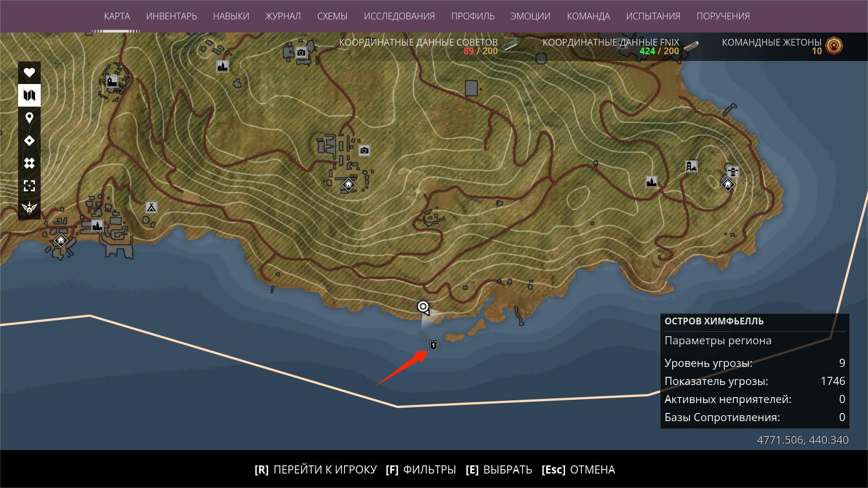This screenshot has height=488, width=868.
Task: Click the safehouse marker in the western coastal town
Action: (61, 239)
